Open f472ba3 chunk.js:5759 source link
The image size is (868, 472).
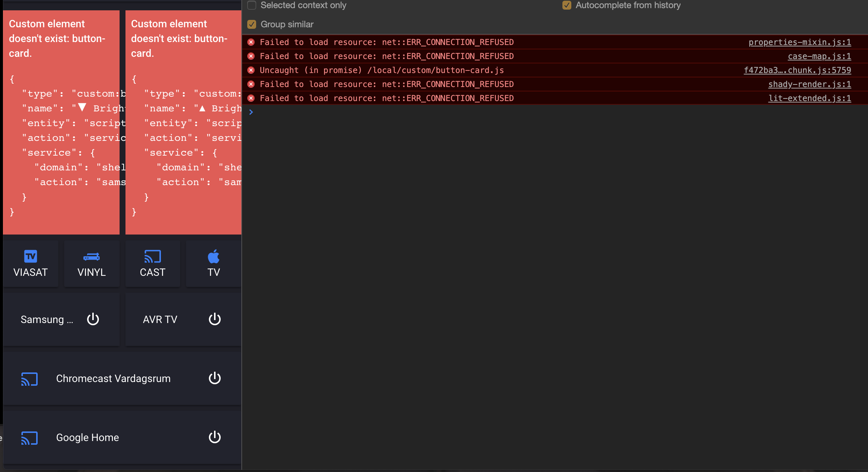click(x=797, y=70)
